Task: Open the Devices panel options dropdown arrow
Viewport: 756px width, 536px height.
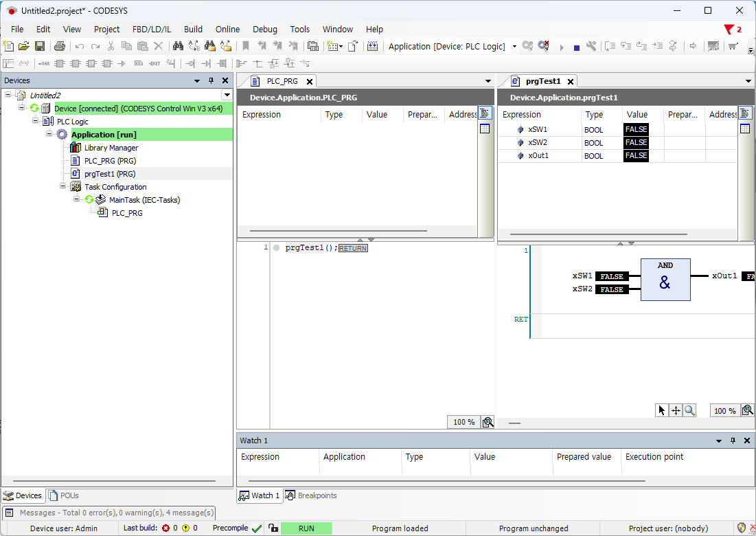Action: (x=196, y=80)
